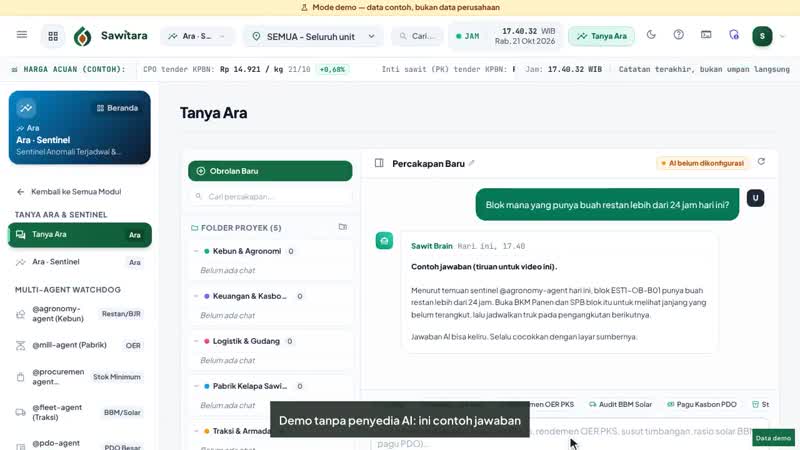This screenshot has width=800, height=450.
Task: Collapse the Traksi & Armada folder
Action: pyautogui.click(x=196, y=431)
